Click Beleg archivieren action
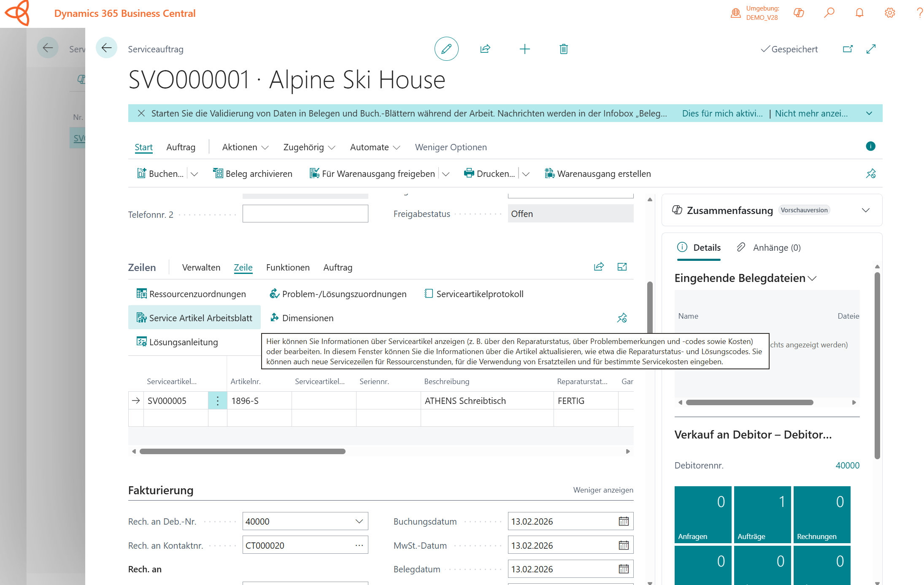Image resolution: width=924 pixels, height=585 pixels. 252,173
